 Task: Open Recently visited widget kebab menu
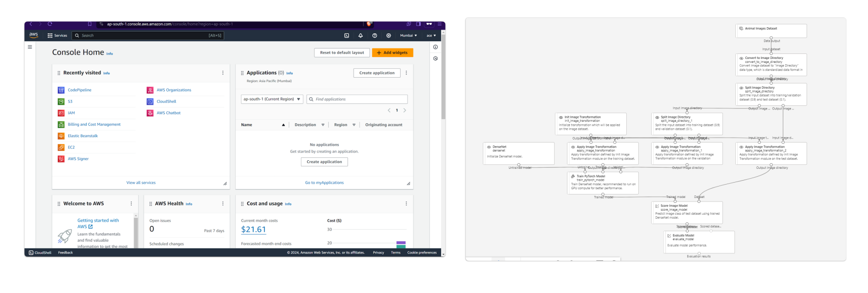click(223, 73)
